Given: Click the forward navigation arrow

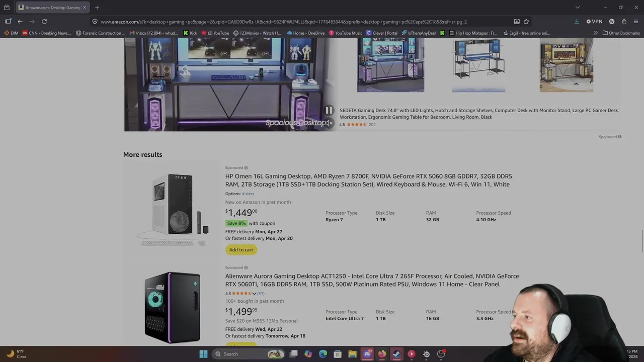Looking at the screenshot, I should coord(32,22).
